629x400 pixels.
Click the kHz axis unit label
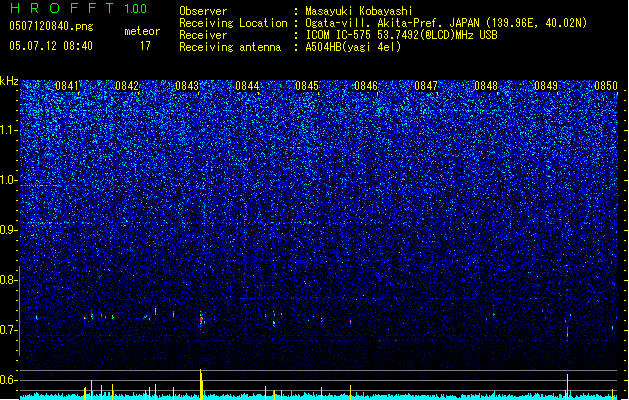(x=9, y=81)
